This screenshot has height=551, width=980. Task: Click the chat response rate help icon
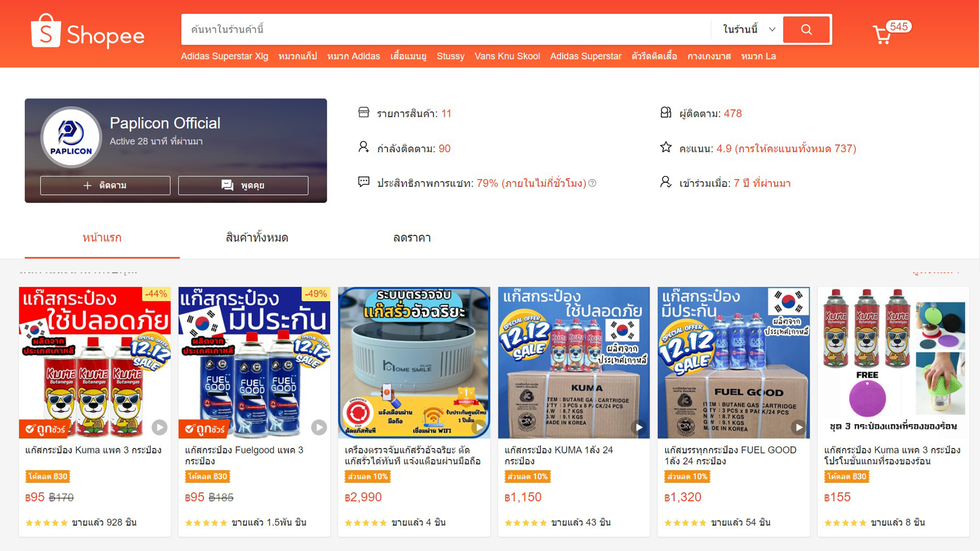pyautogui.click(x=592, y=183)
